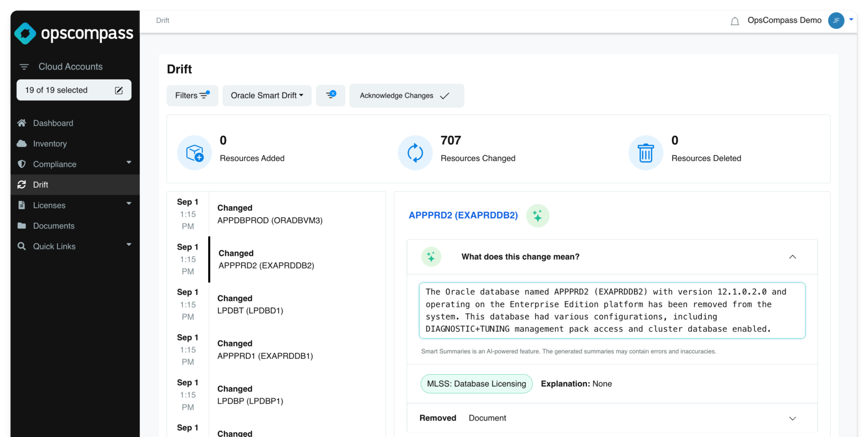Open the Filters button
This screenshot has height=437, width=868.
click(192, 95)
